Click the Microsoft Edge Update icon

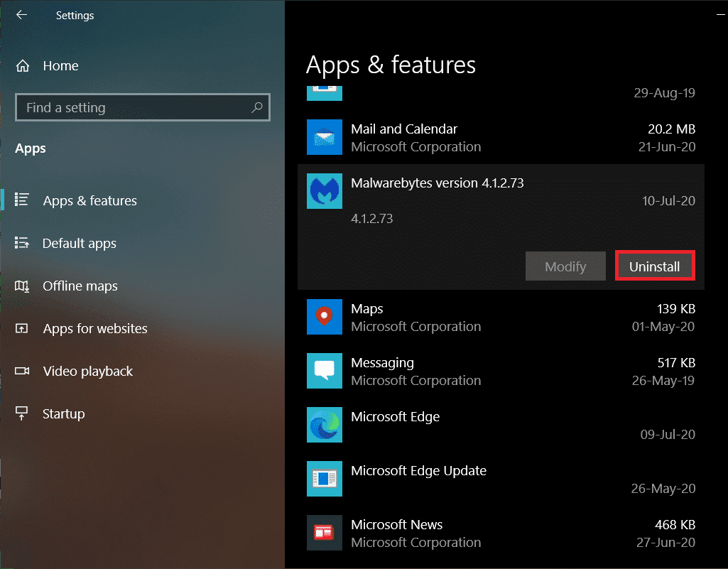pos(325,479)
